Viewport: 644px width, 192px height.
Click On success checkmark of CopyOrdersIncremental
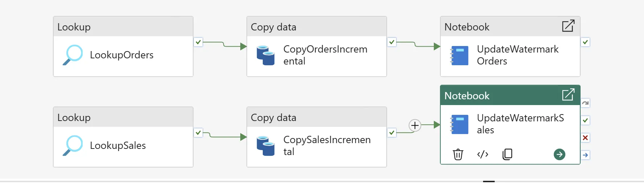392,42
